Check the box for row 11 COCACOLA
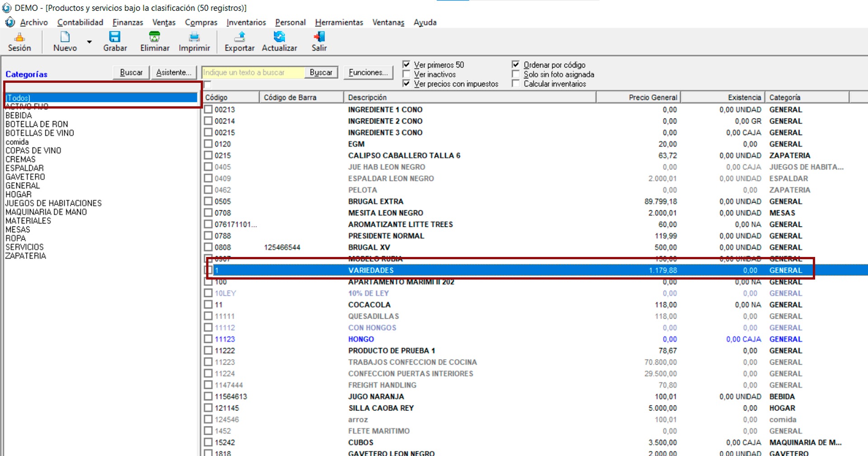868x456 pixels. (x=208, y=304)
